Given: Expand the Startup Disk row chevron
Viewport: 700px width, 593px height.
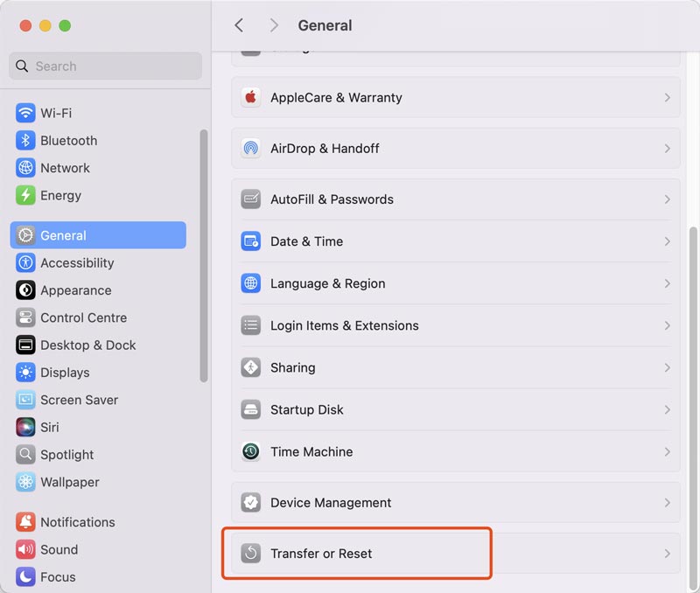Looking at the screenshot, I should 667,409.
